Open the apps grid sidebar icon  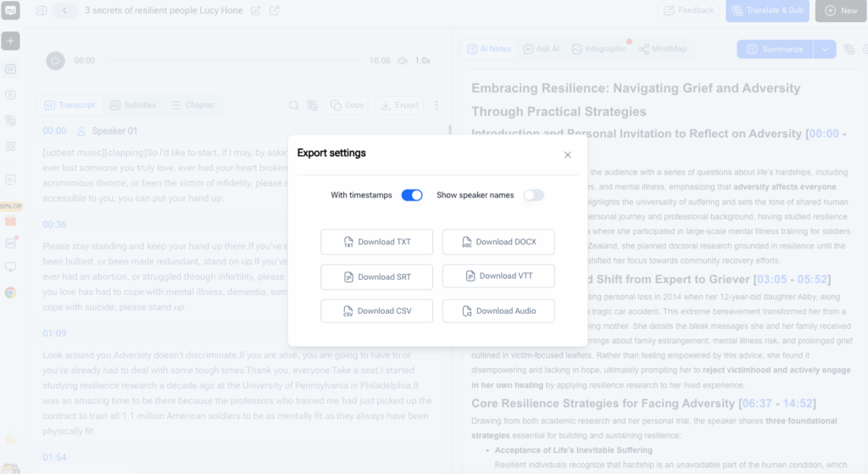(10, 146)
